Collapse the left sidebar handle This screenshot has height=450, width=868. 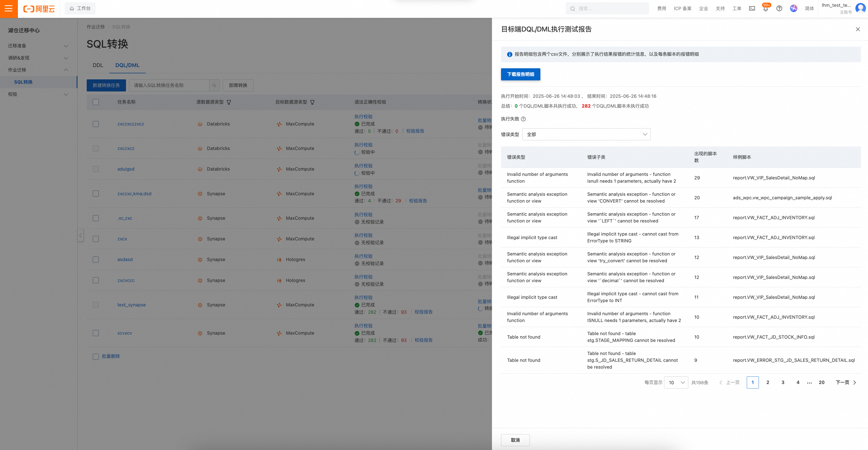pyautogui.click(x=81, y=235)
